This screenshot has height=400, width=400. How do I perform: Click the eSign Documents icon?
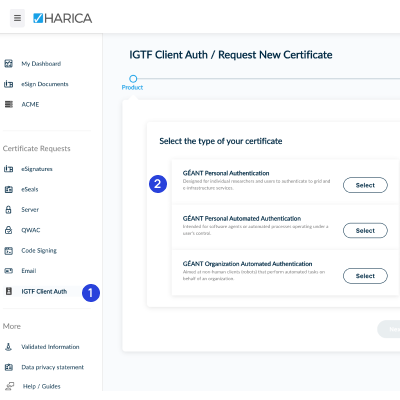[9, 84]
